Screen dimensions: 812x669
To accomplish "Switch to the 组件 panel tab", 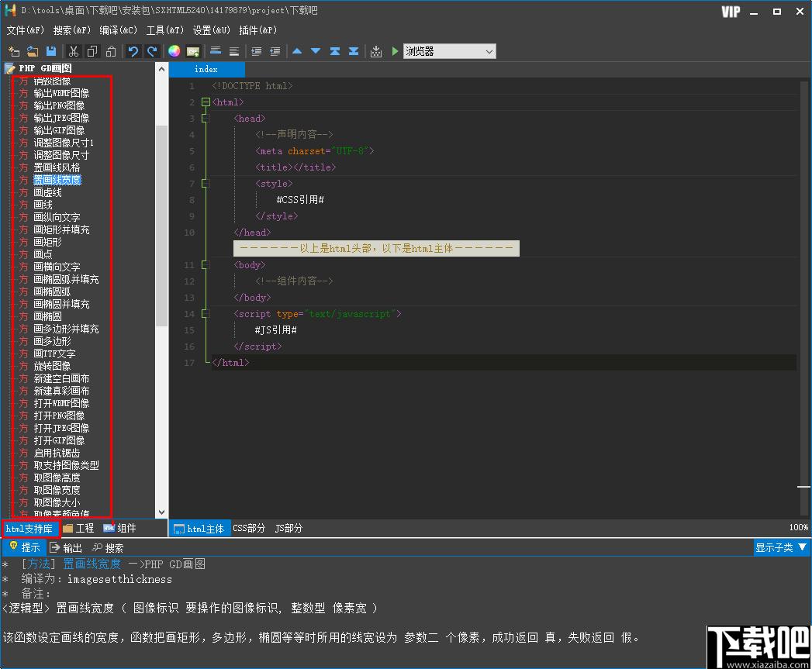I will (119, 528).
